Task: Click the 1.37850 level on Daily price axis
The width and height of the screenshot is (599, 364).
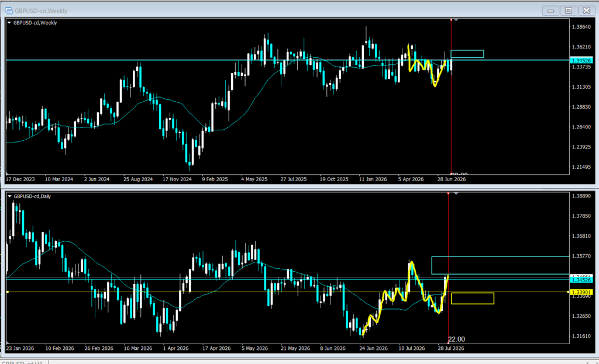Action: pos(581,216)
